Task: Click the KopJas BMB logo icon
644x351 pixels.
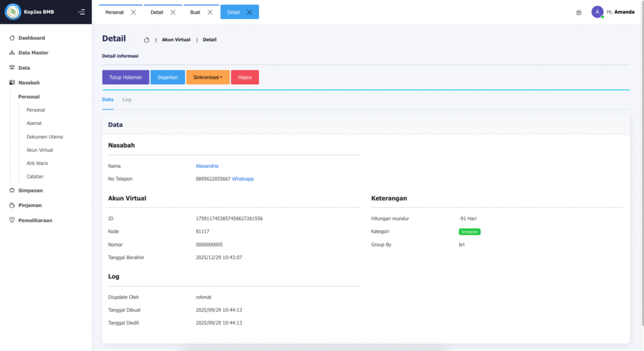Action: [x=13, y=12]
